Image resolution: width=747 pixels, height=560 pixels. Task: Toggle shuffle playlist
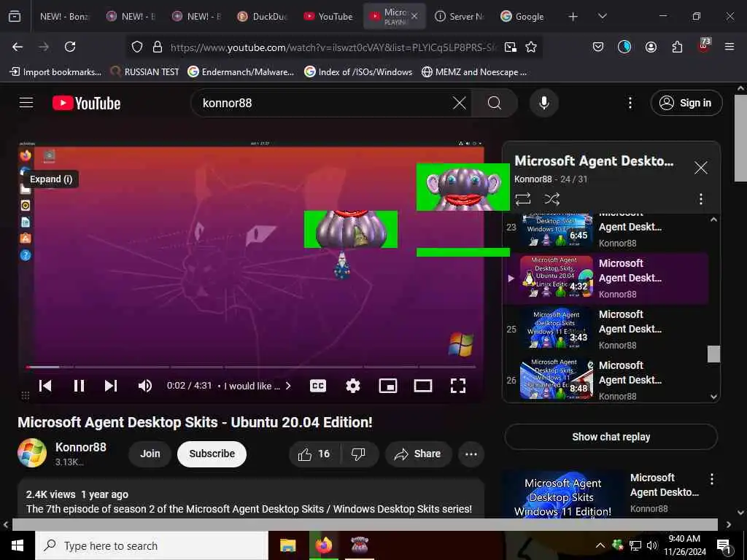pyautogui.click(x=551, y=199)
